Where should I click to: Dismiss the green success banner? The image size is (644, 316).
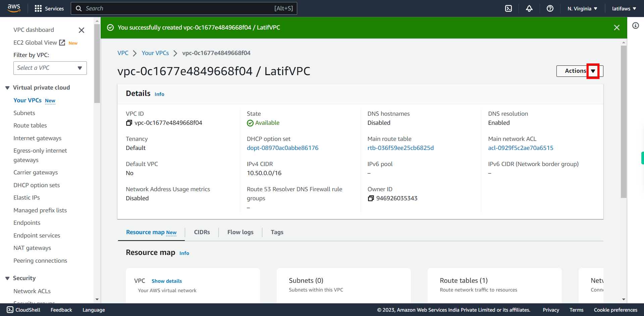(617, 28)
